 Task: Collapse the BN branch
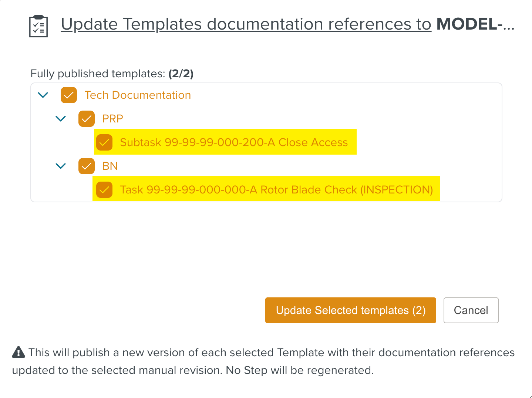coord(61,166)
